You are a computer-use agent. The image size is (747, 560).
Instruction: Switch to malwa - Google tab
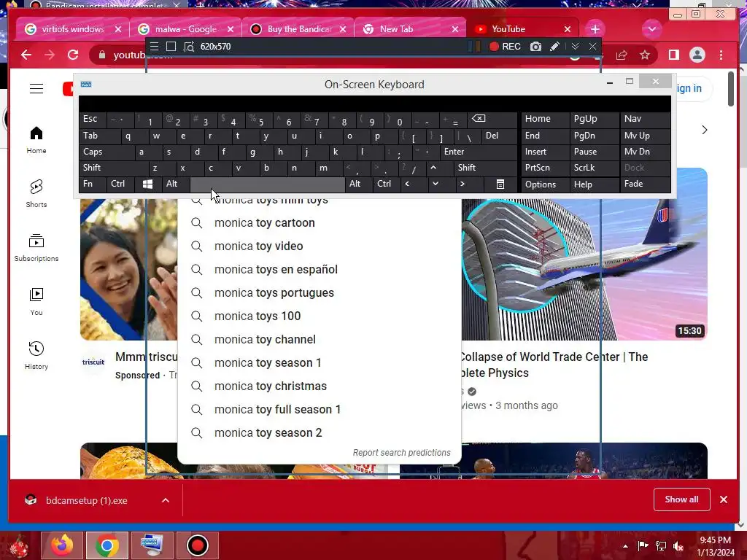(185, 29)
